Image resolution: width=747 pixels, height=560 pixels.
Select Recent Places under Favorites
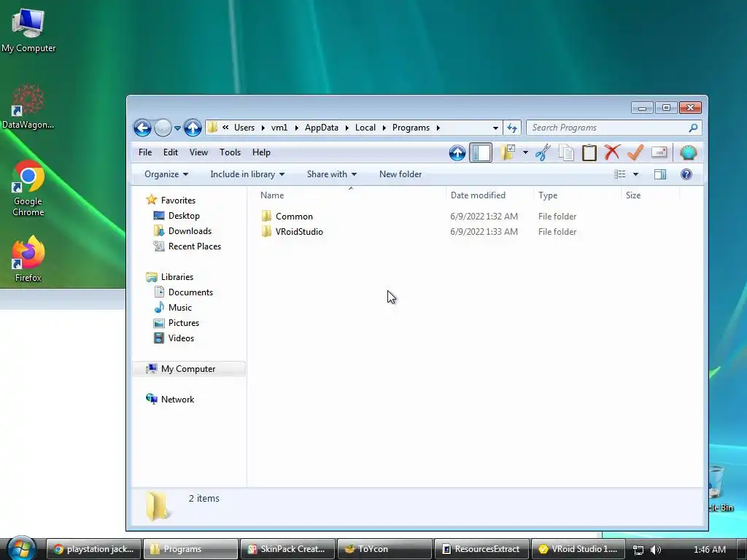click(194, 246)
